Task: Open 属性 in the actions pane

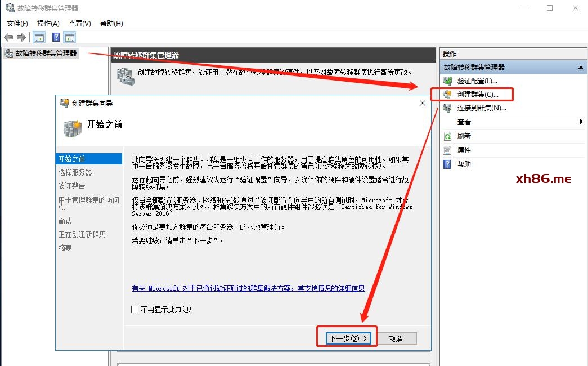Action: 464,150
